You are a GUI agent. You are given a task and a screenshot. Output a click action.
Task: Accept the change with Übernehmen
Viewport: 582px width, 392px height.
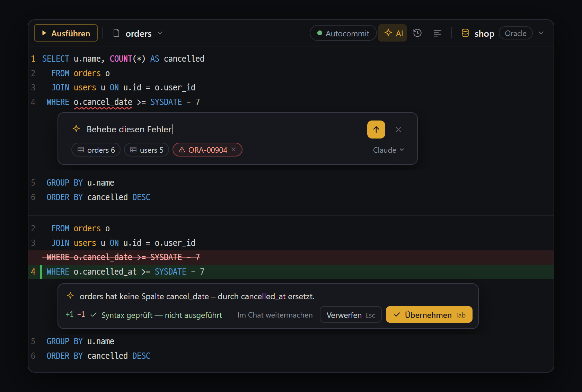click(x=429, y=315)
